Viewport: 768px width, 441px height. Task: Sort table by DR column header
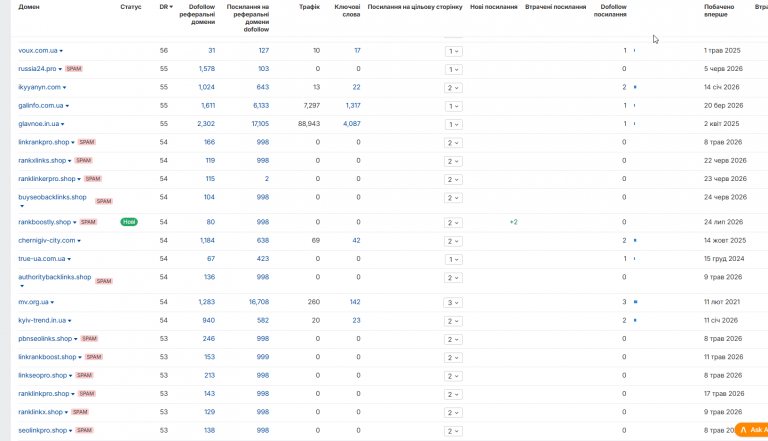pos(166,7)
